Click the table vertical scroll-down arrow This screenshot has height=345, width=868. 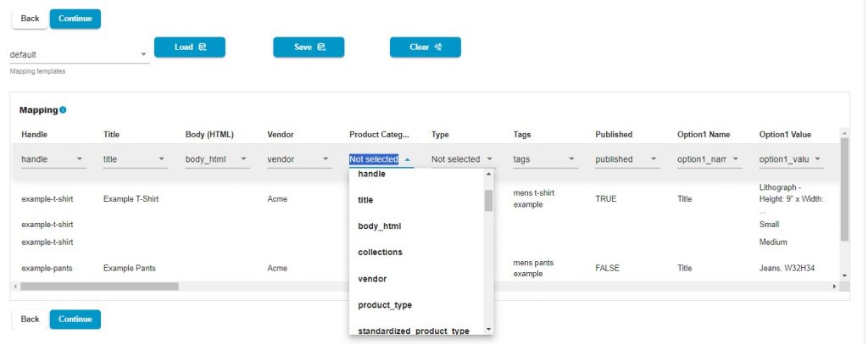pos(844,275)
